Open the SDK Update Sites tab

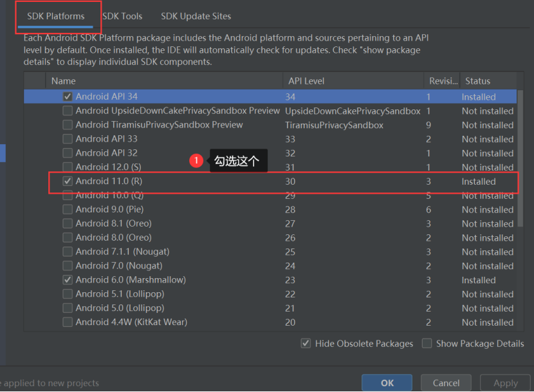coord(196,16)
